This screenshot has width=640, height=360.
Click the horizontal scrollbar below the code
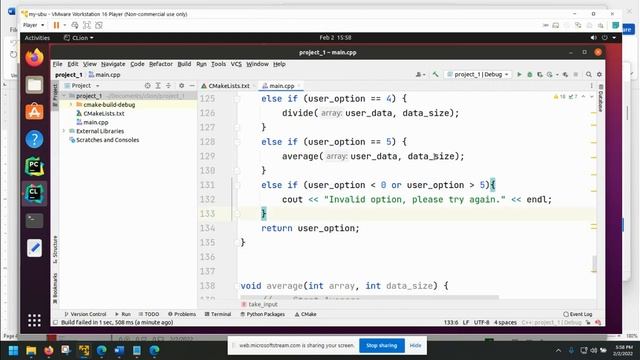[x=369, y=297]
